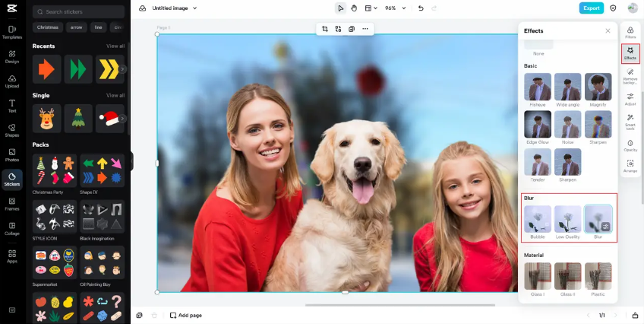Open the Apps sidebar panel
The width and height of the screenshot is (644, 324).
point(12,256)
